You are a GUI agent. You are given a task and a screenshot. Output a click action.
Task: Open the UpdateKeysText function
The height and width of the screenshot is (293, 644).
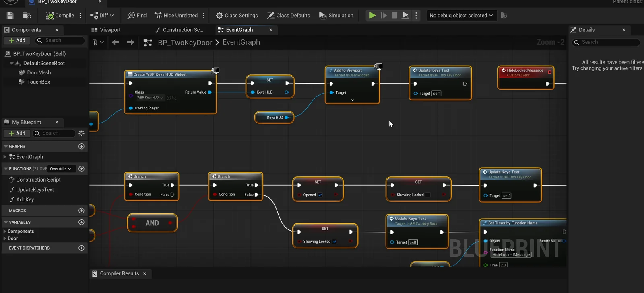[35, 190]
